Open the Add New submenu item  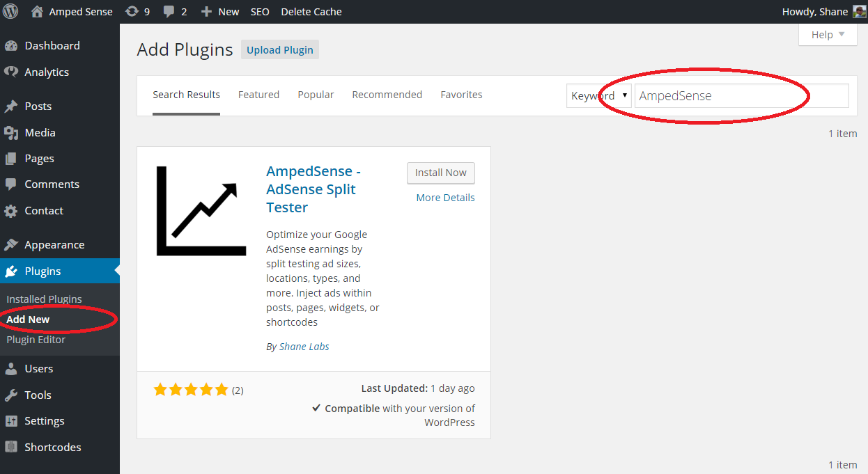click(28, 319)
